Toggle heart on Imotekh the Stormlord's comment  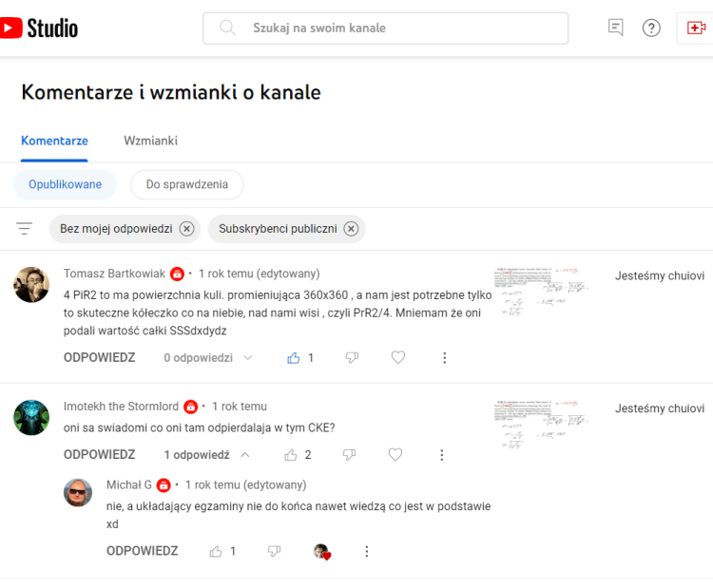coord(395,455)
